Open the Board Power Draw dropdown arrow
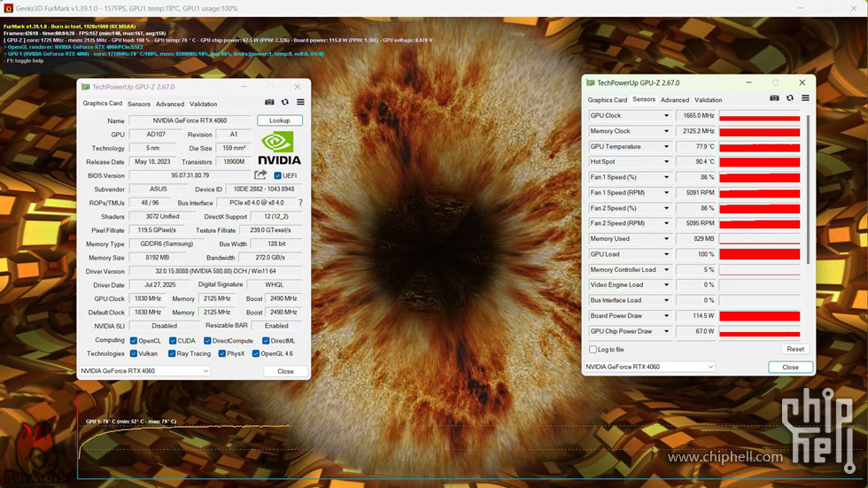 point(666,315)
